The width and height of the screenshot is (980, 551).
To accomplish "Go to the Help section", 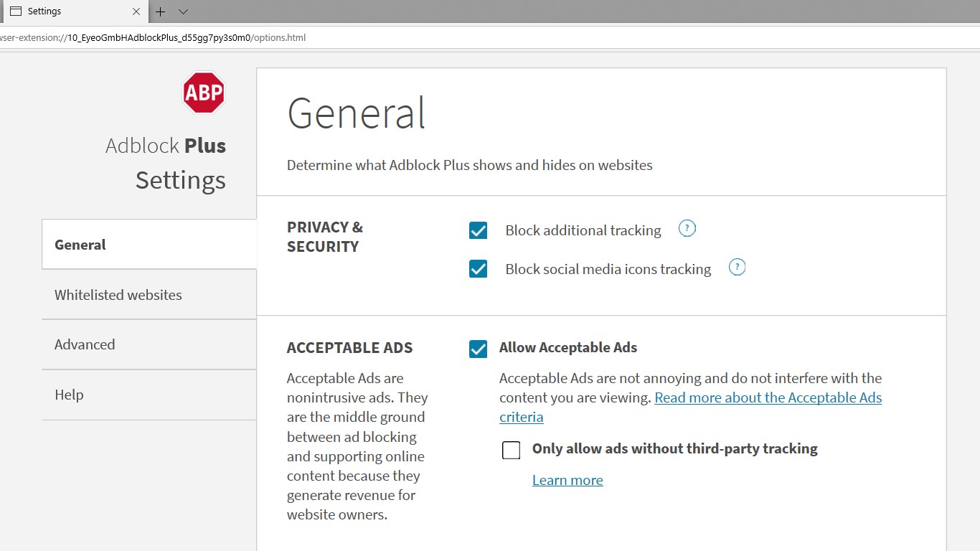I will [x=69, y=395].
